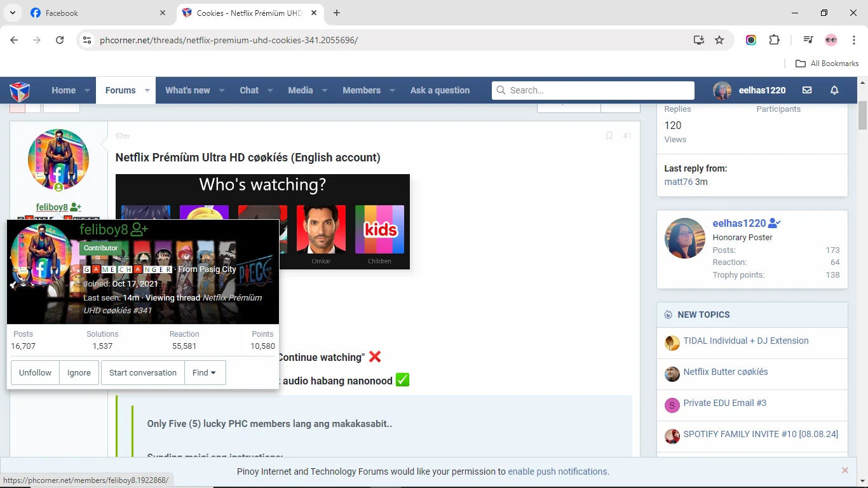Close the Facebook tab

pyautogui.click(x=163, y=13)
